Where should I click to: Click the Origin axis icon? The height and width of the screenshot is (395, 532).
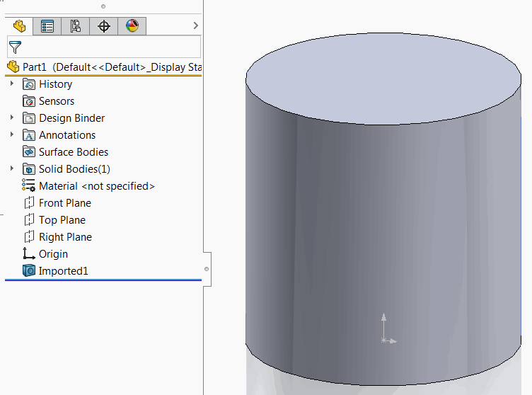point(28,253)
